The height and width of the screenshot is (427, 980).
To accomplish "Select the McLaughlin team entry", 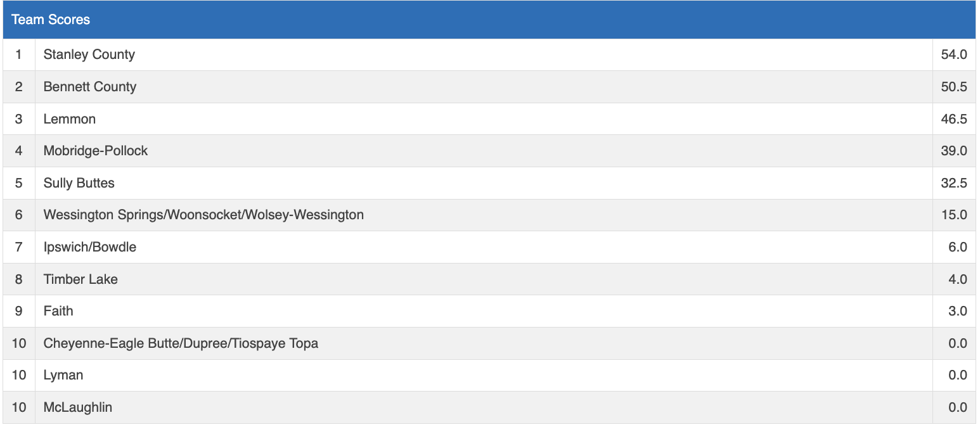I will [x=78, y=407].
